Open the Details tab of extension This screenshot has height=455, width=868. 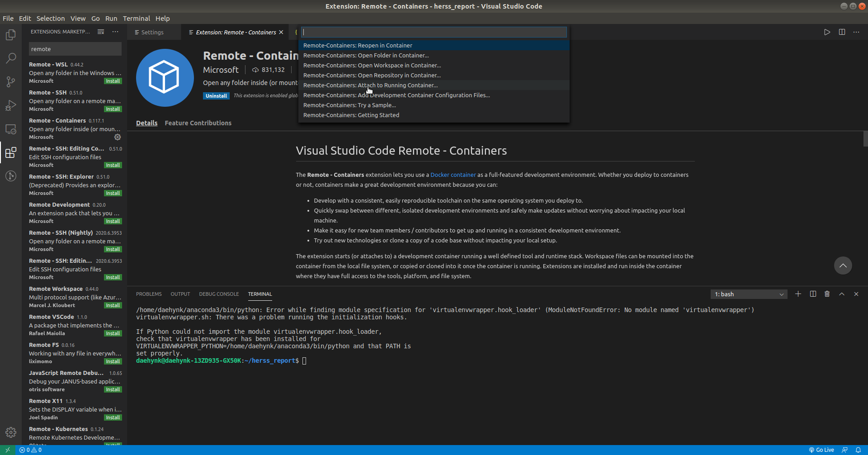(147, 123)
